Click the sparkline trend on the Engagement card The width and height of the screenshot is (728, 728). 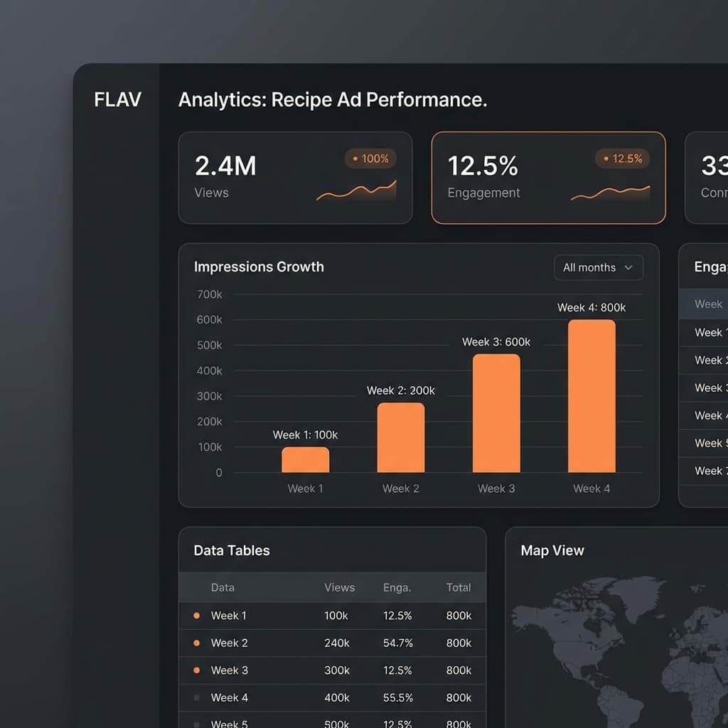point(610,191)
